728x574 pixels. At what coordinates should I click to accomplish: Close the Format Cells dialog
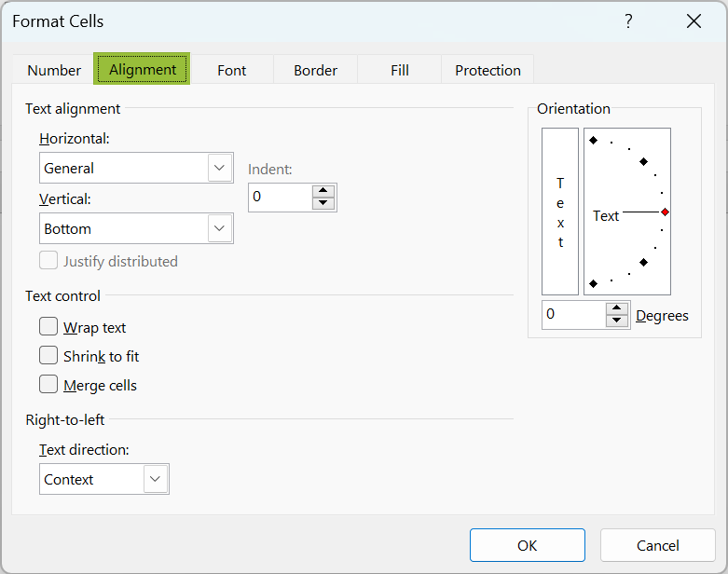click(x=694, y=20)
